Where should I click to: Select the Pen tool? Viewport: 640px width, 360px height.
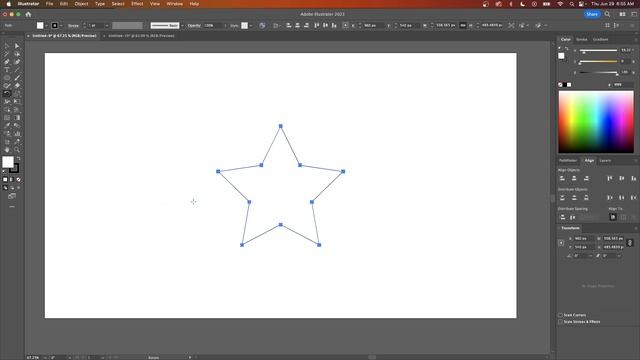tap(7, 62)
